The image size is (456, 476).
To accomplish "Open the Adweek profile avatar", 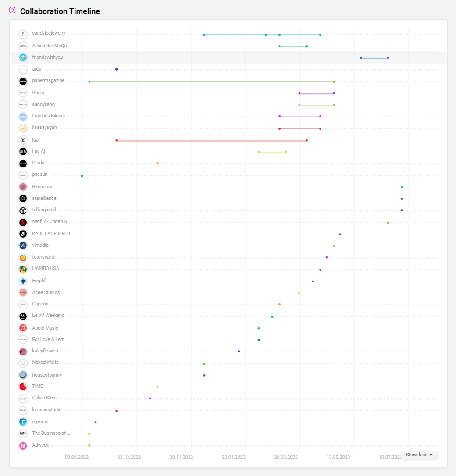I will [22, 445].
